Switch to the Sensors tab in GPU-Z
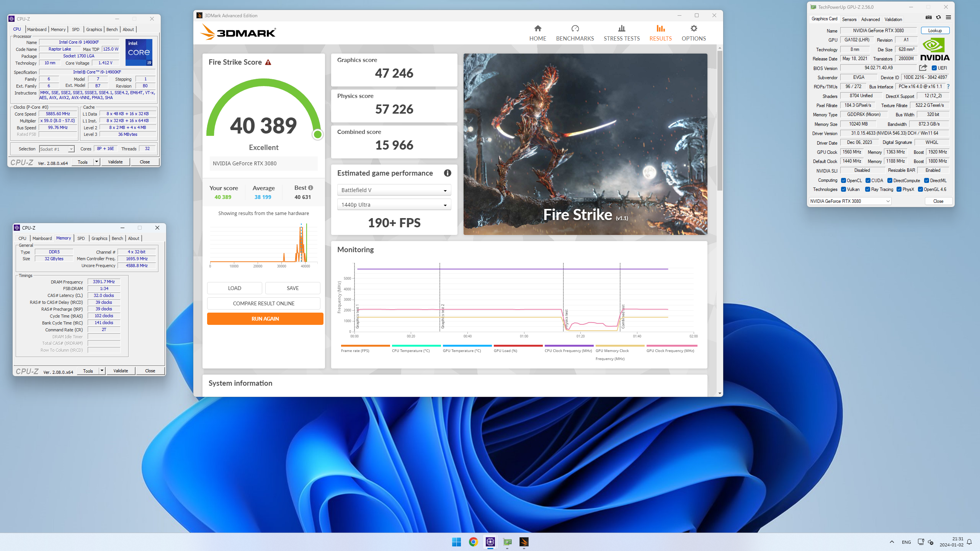This screenshot has width=980, height=551. point(849,20)
